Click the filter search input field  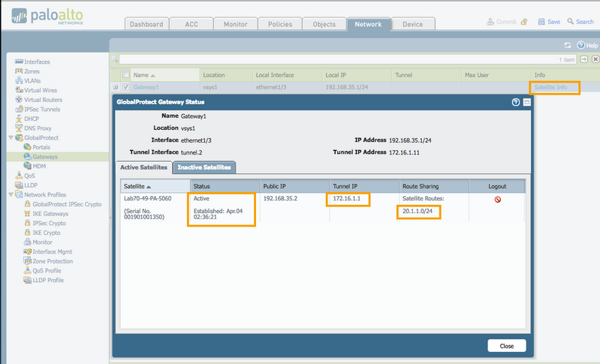click(338, 59)
